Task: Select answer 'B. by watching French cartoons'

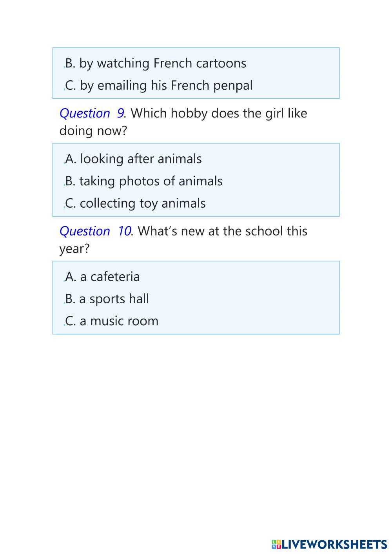Action: click(x=156, y=63)
